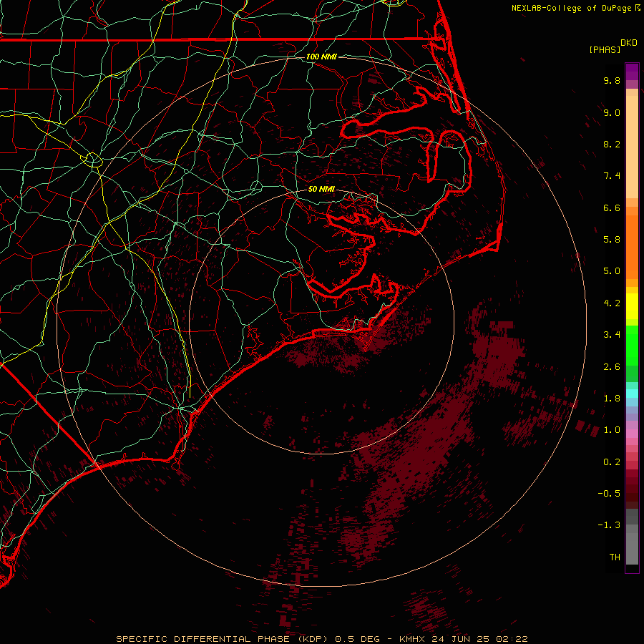Click the 3.4 legend value
Viewport: 644px width, 644px height.
pos(612,335)
